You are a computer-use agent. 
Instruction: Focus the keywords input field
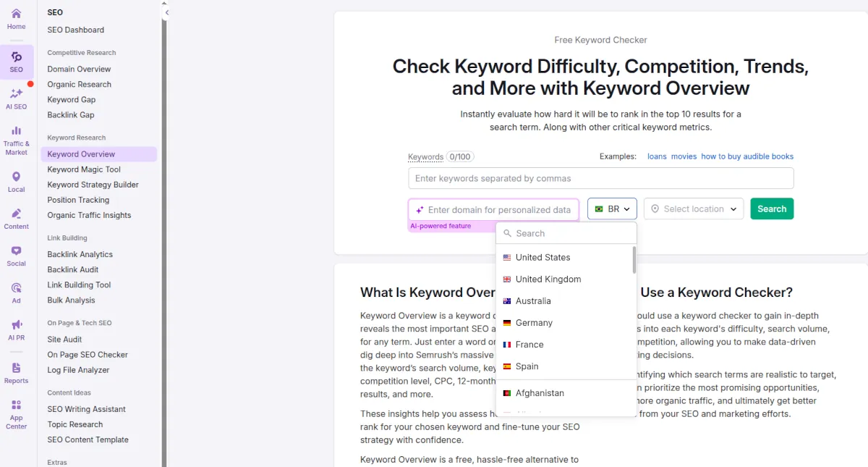tap(600, 178)
